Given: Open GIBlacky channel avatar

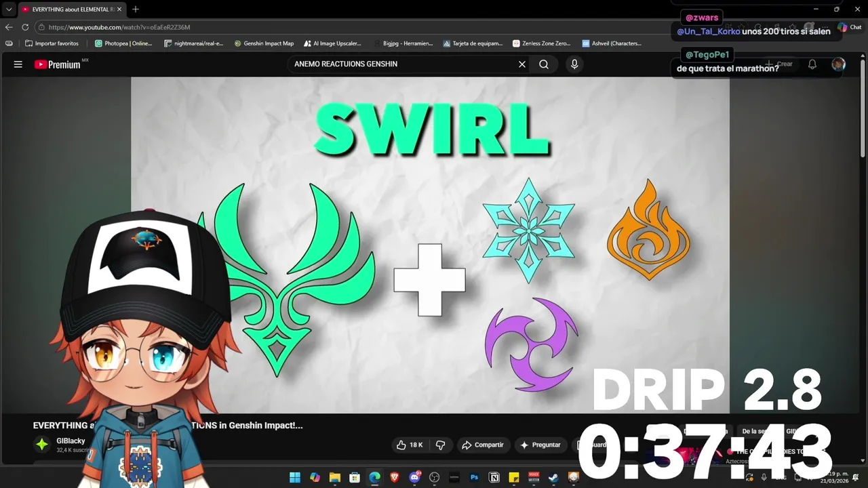Looking at the screenshot, I should click(42, 445).
